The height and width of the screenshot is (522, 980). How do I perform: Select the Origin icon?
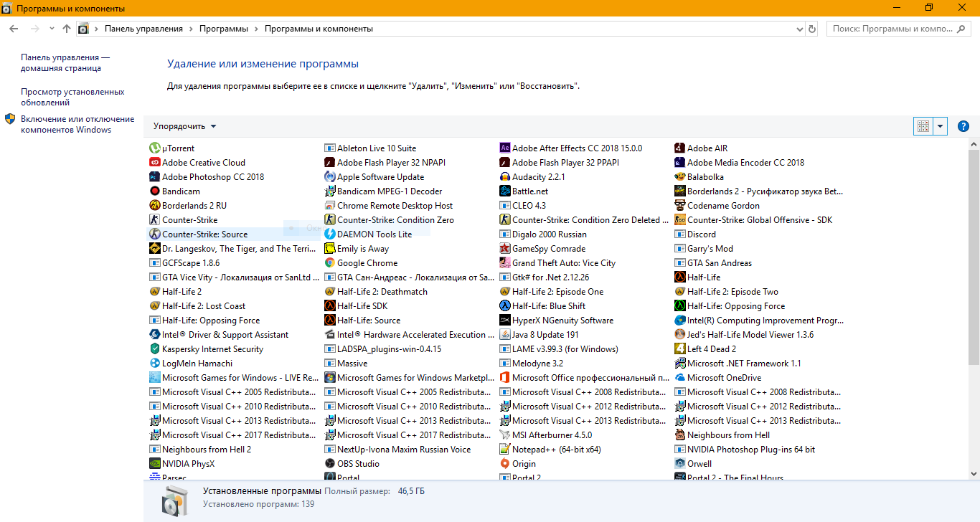pyautogui.click(x=504, y=464)
